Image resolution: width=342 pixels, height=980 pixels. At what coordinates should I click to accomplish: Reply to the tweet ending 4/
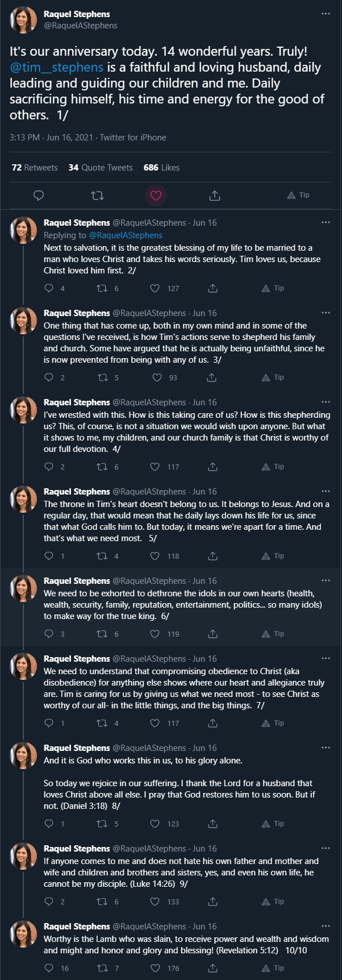pyautogui.click(x=49, y=467)
